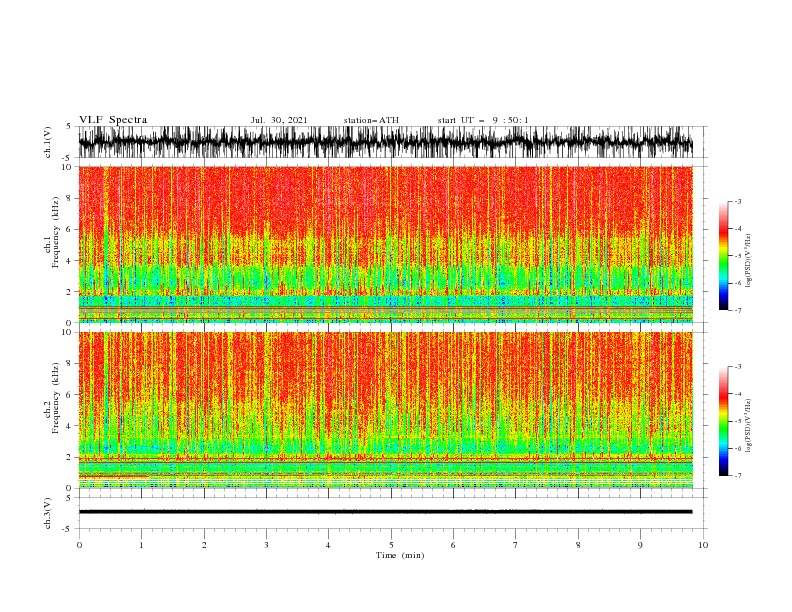Click the 'Time (min)' axis label
The height and width of the screenshot is (612, 792).
click(400, 555)
